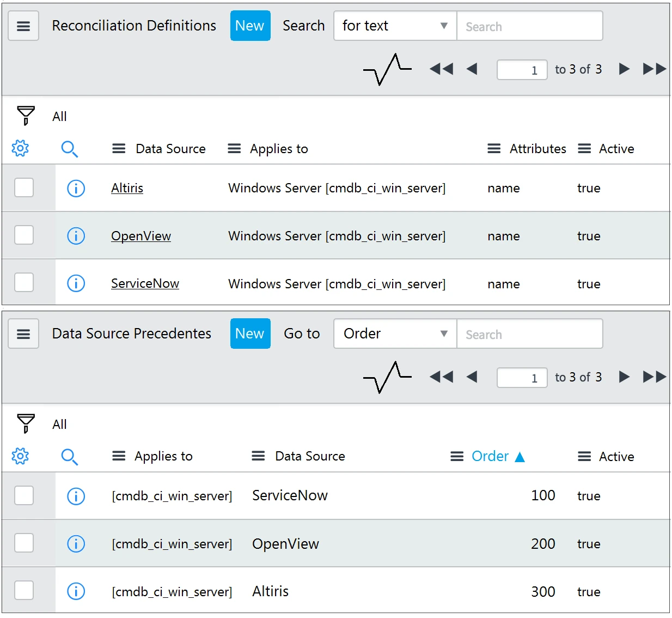This screenshot has height=618, width=672.
Task: Open the info icon for the Altiris definition row
Action: 76,189
